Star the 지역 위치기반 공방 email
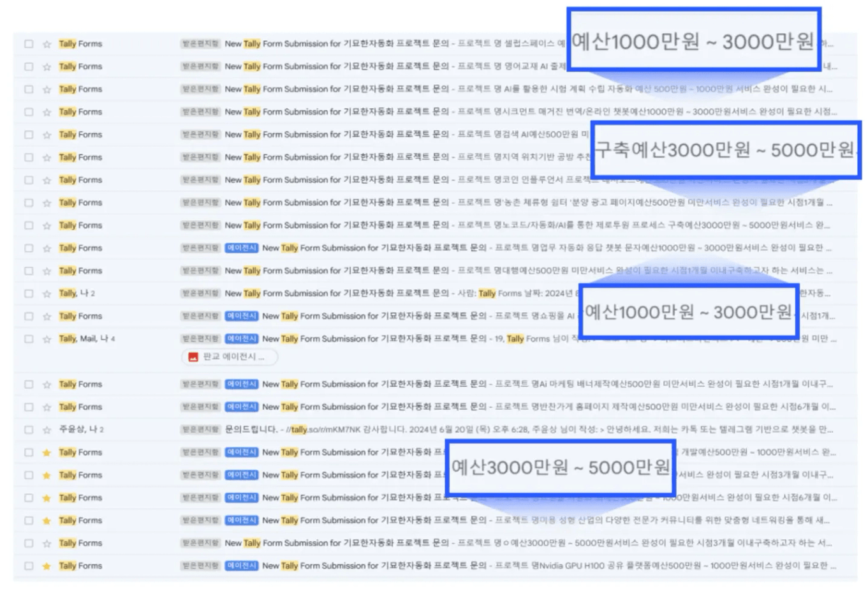The height and width of the screenshot is (591, 868). (47, 158)
